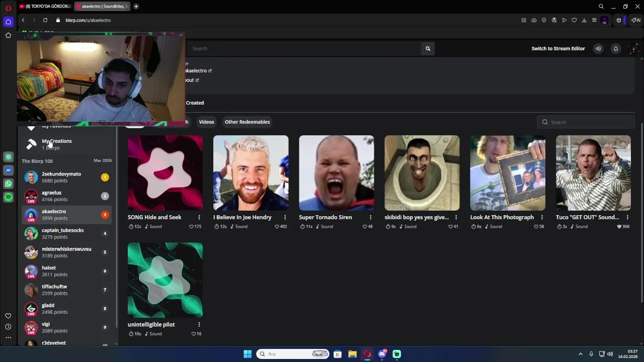Open options menu for Look At This Photograph
This screenshot has width=644, height=362.
(542, 217)
